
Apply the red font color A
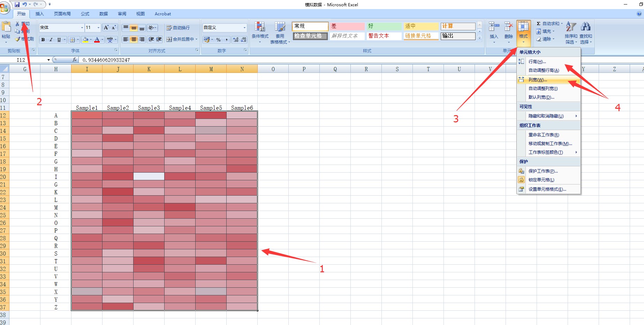tap(97, 39)
